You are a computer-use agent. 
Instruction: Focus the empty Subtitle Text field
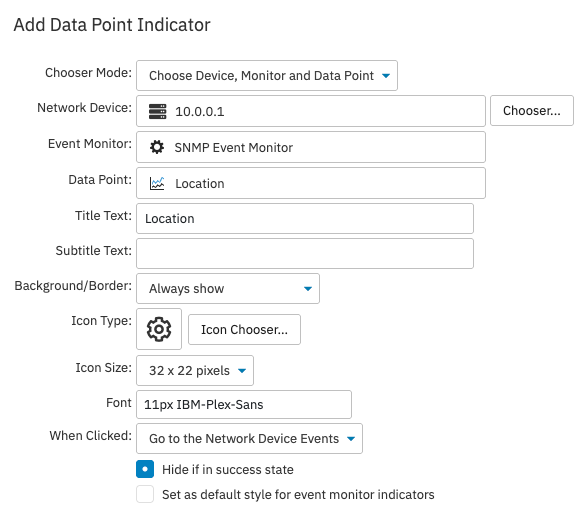coord(305,254)
